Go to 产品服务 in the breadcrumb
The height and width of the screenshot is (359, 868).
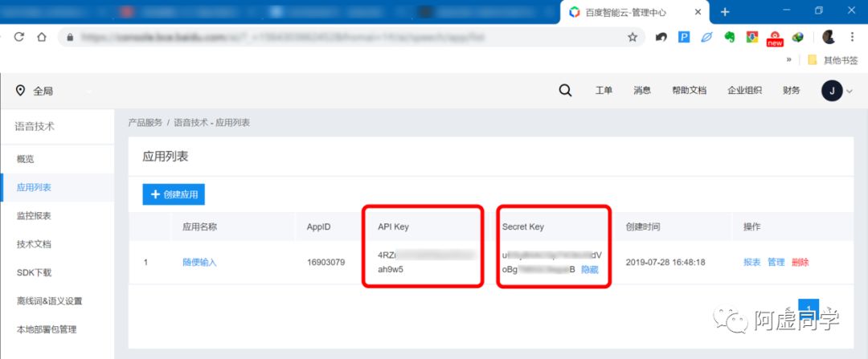(145, 123)
